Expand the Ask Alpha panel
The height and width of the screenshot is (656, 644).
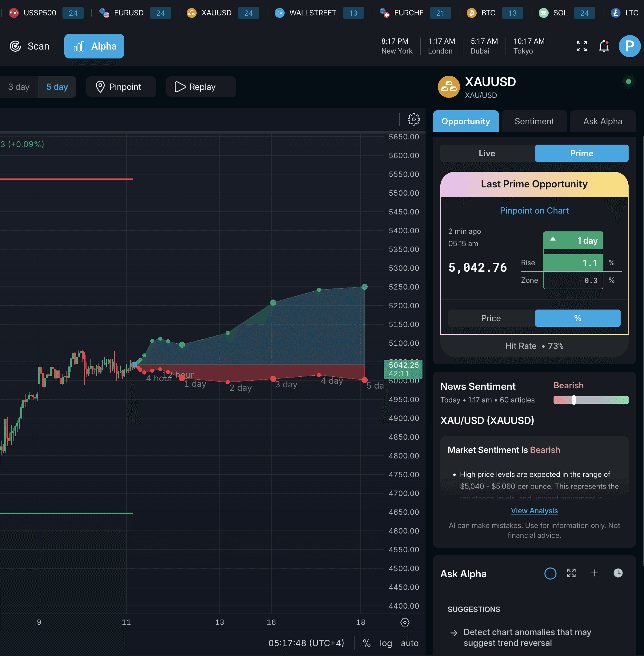pos(572,574)
